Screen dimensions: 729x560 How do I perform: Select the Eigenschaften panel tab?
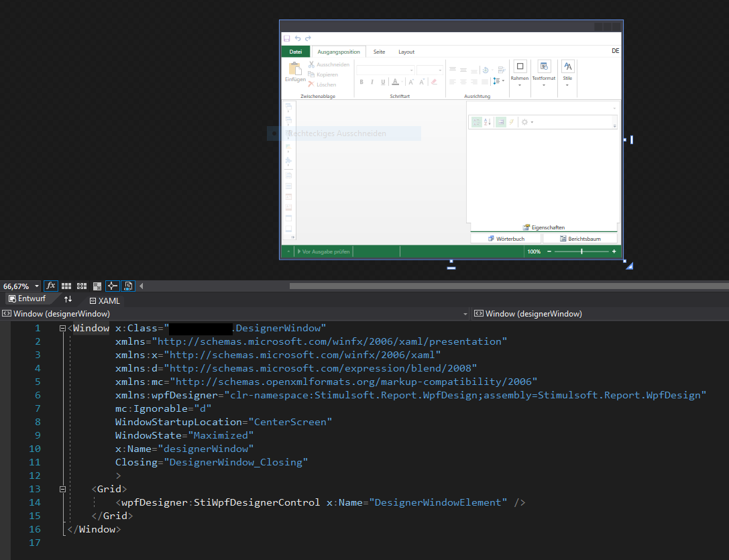[543, 227]
